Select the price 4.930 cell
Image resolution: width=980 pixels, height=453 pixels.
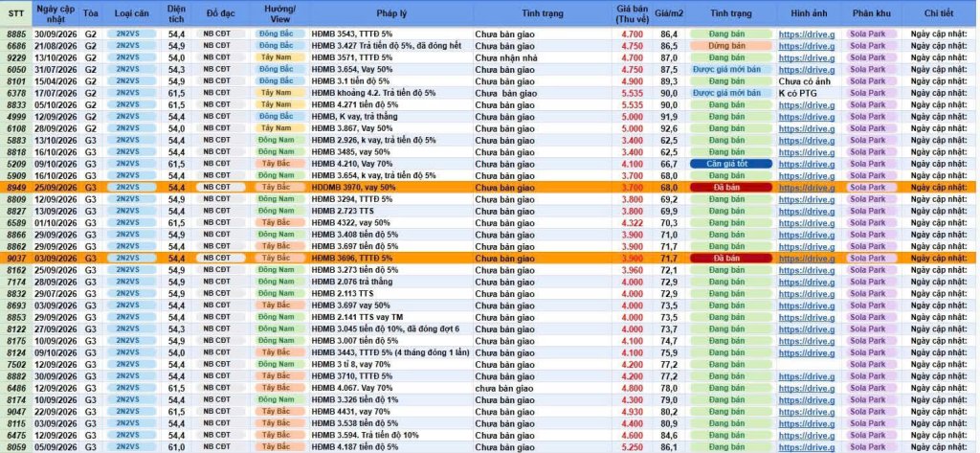pyautogui.click(x=632, y=412)
